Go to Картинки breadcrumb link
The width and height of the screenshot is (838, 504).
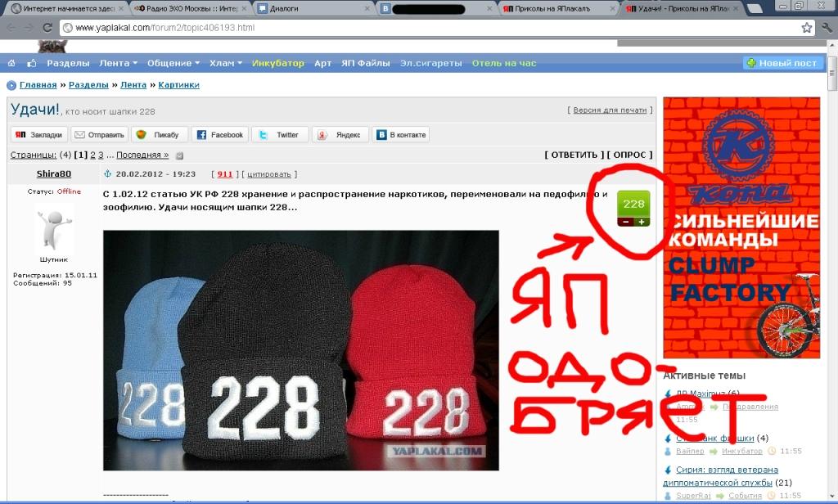(x=178, y=85)
